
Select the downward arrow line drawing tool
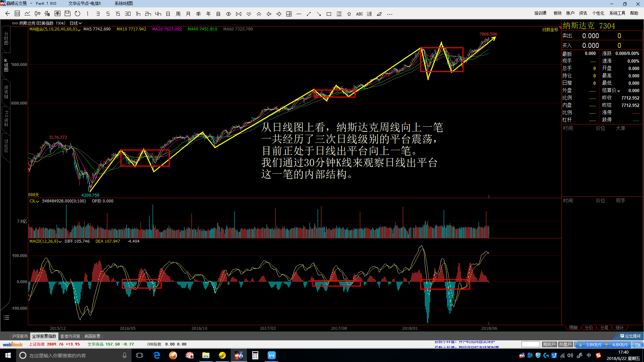(319, 14)
